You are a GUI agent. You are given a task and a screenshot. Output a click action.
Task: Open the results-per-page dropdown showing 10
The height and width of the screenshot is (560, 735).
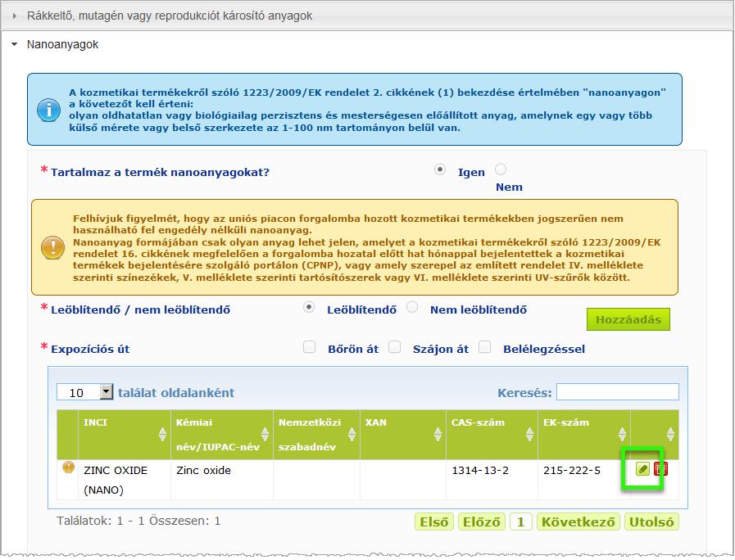[x=85, y=392]
